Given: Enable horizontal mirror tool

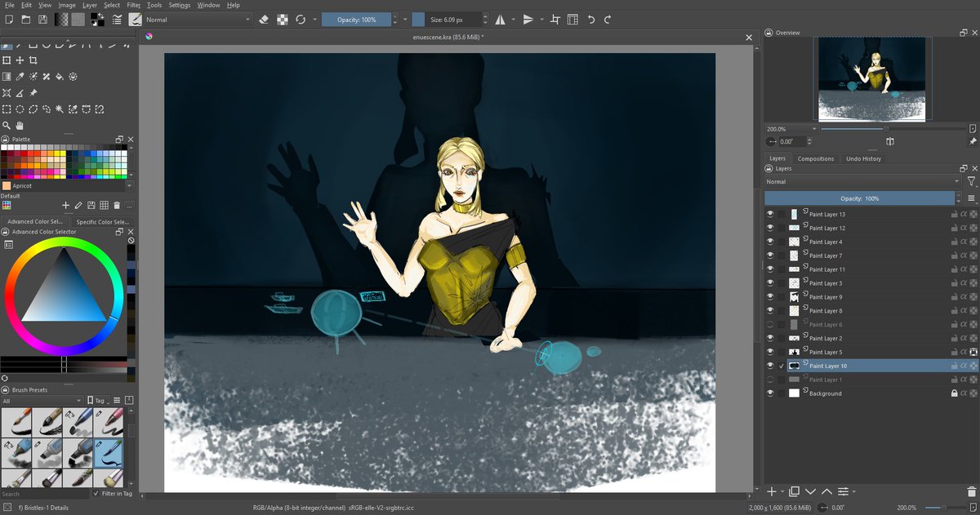Looking at the screenshot, I should pos(501,19).
